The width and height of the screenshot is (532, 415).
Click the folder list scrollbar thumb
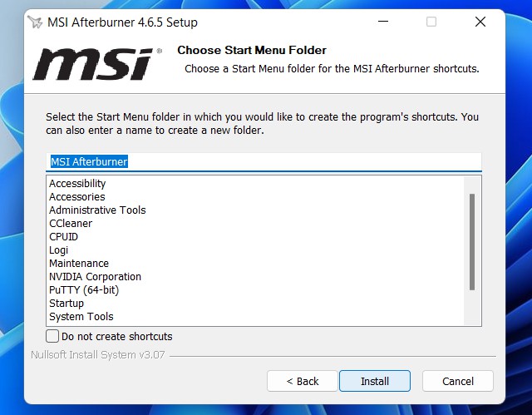[x=472, y=242]
